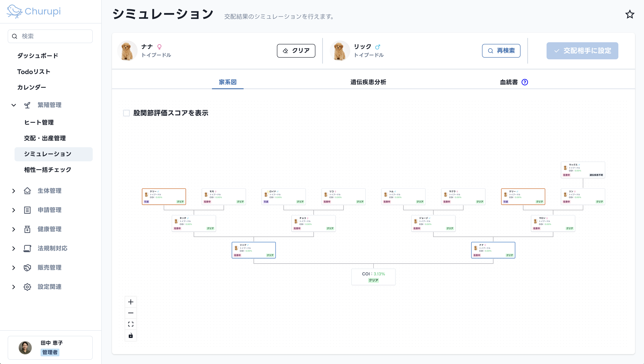The width and height of the screenshot is (644, 364).
Task: Click the star to favorite this page
Action: coord(630,15)
